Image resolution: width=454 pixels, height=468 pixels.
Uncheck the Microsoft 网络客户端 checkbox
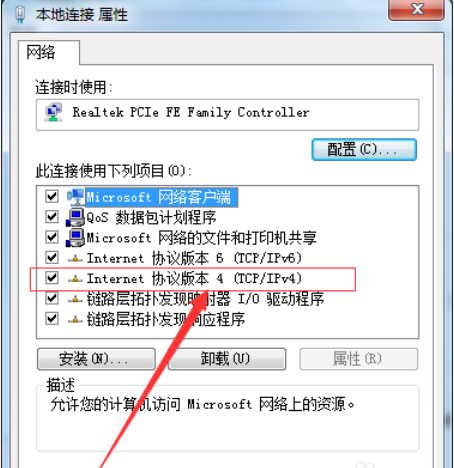[x=52, y=196]
